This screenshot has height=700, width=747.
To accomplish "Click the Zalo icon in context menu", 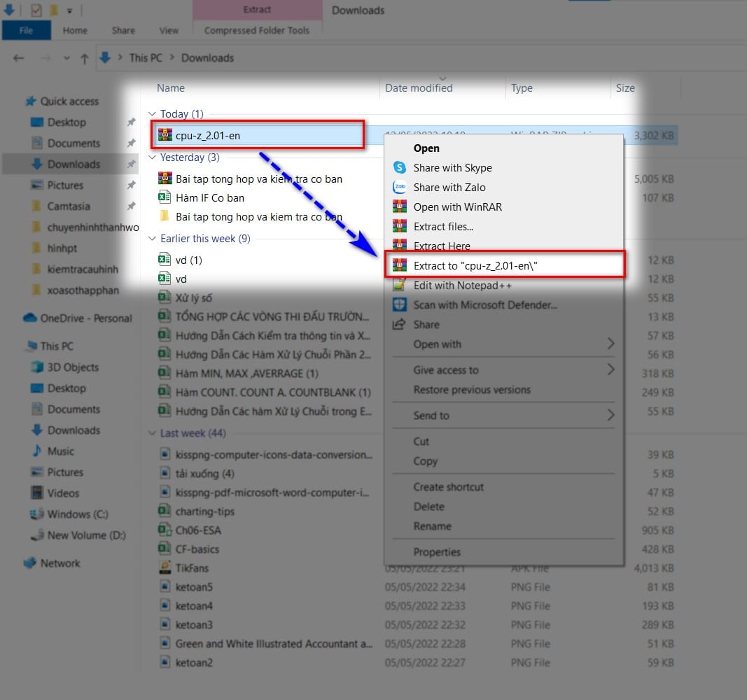I will tap(399, 187).
